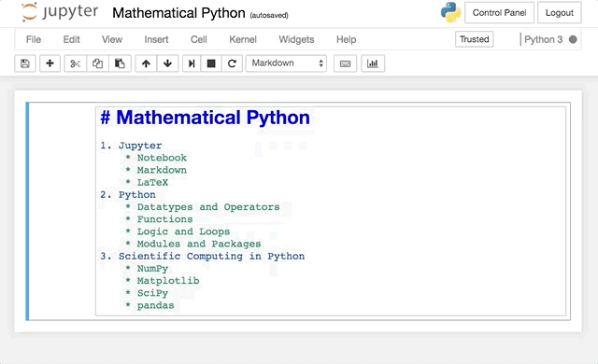Open the Insert menu

click(x=156, y=39)
